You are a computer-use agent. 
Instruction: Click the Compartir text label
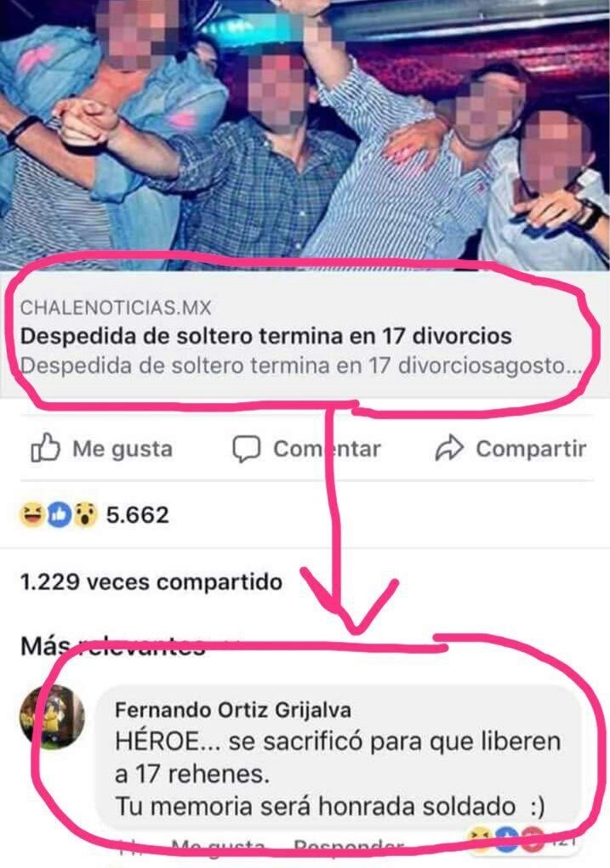tap(531, 448)
